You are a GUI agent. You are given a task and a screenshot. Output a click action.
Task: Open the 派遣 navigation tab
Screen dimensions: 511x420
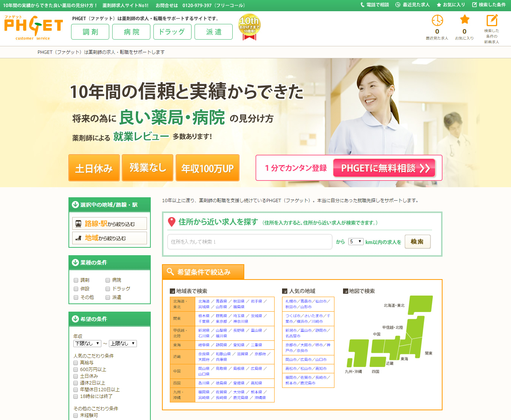click(214, 32)
